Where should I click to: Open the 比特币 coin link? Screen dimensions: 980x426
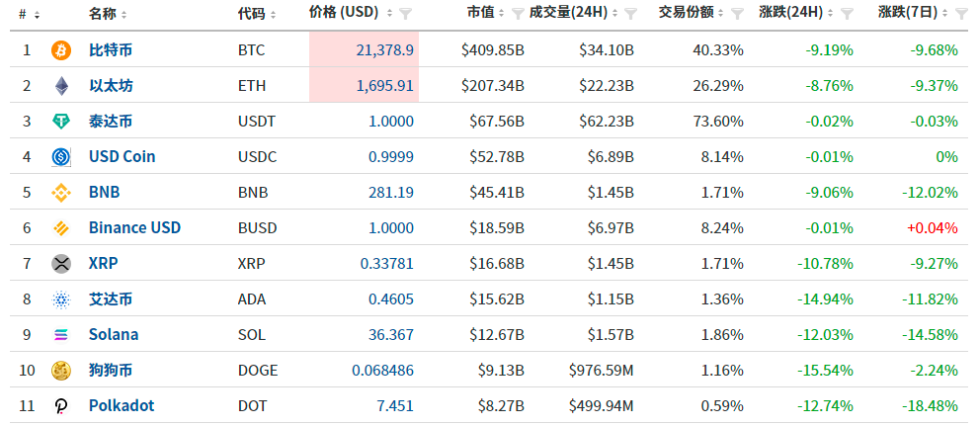click(x=111, y=50)
